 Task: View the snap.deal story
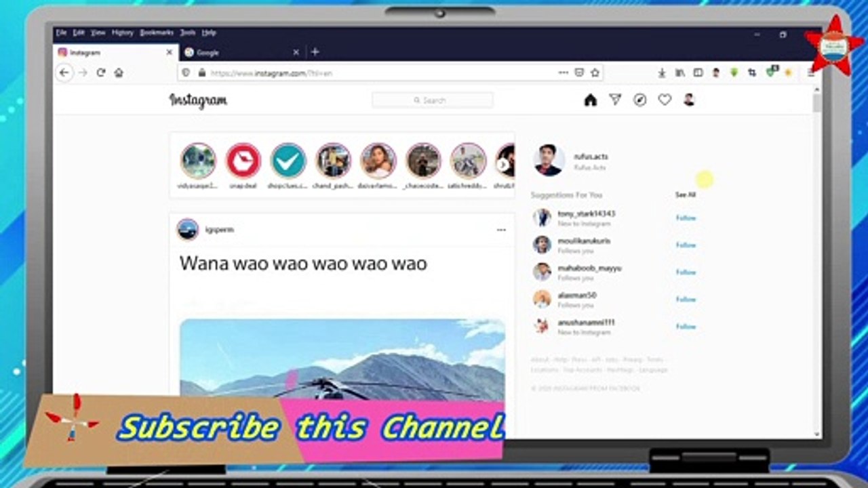click(x=243, y=161)
